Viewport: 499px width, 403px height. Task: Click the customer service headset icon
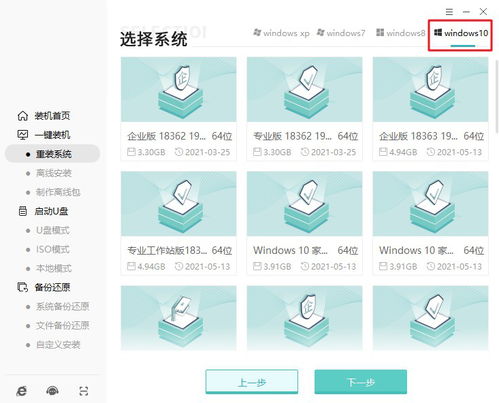coord(52,391)
